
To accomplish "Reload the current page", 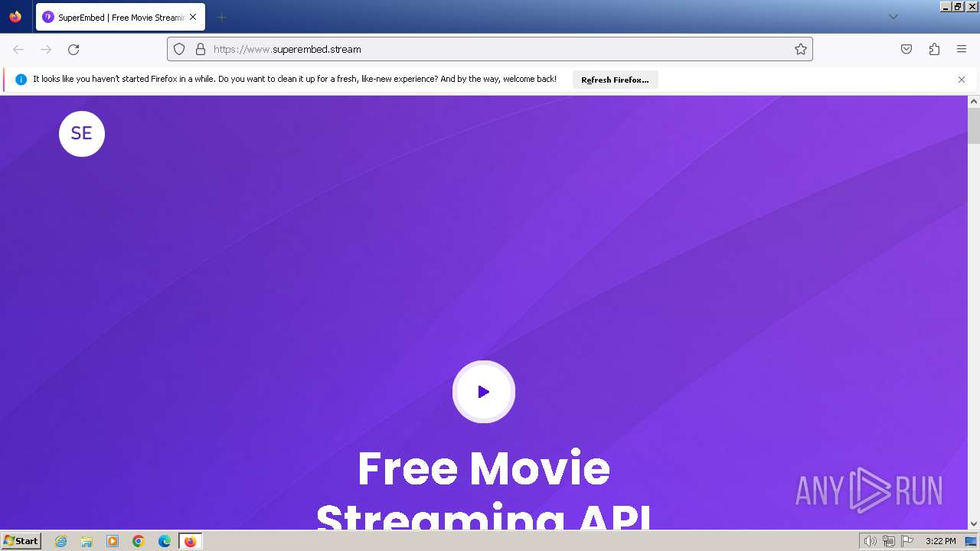I will (73, 49).
